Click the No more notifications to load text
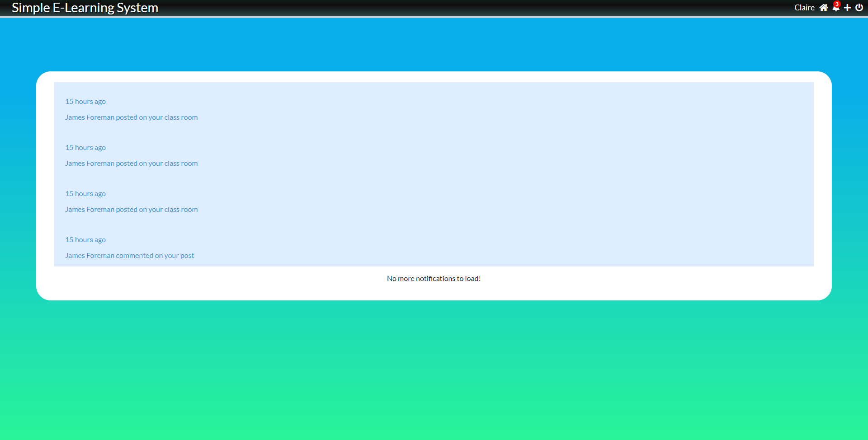 point(434,279)
